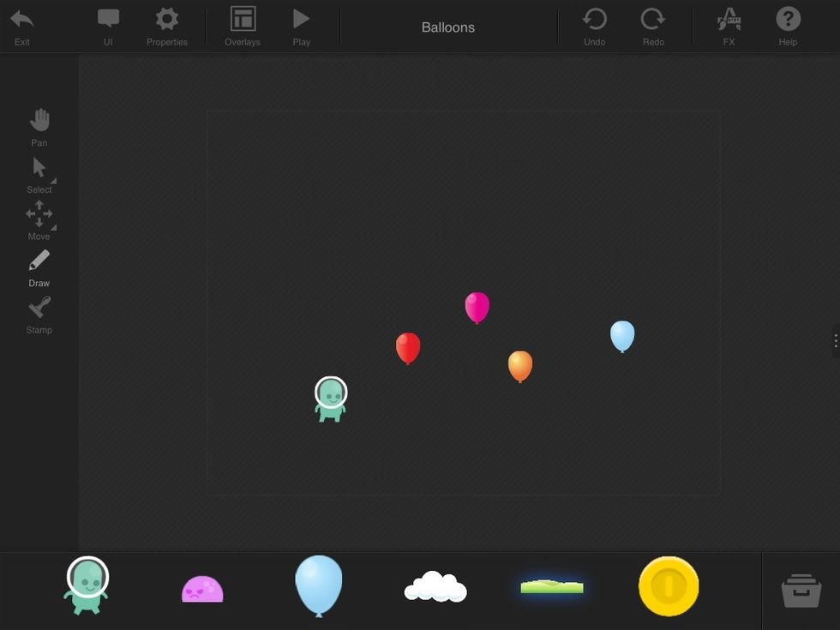Open the FX effects panel
This screenshot has height=630, width=840.
click(x=729, y=20)
